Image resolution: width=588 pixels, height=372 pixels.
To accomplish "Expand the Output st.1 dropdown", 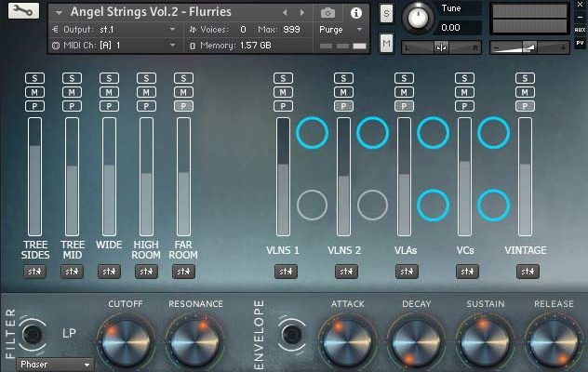I will (172, 30).
